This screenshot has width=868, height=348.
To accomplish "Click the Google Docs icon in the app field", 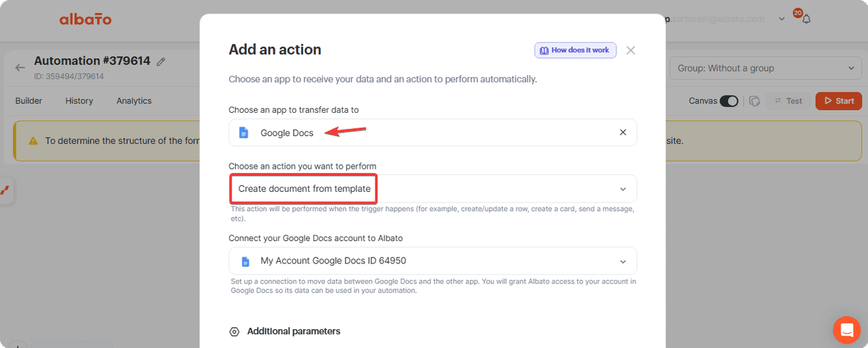I will [244, 133].
